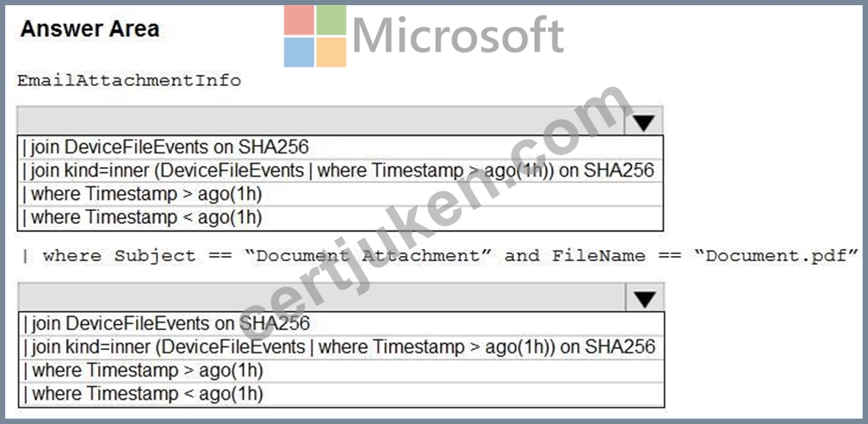The image size is (868, 424).
Task: Pick 'where Timestamp > ago(1h)' in second list
Action: tap(341, 371)
